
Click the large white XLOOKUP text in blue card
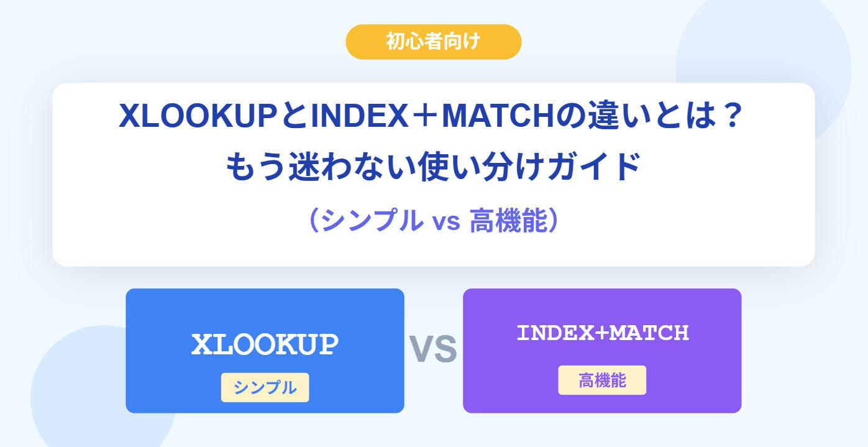(x=265, y=344)
